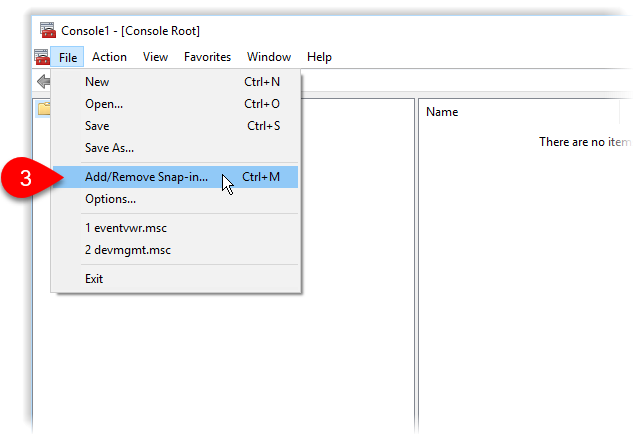Click the Name column header
Screen dimensions: 634x435
click(519, 112)
